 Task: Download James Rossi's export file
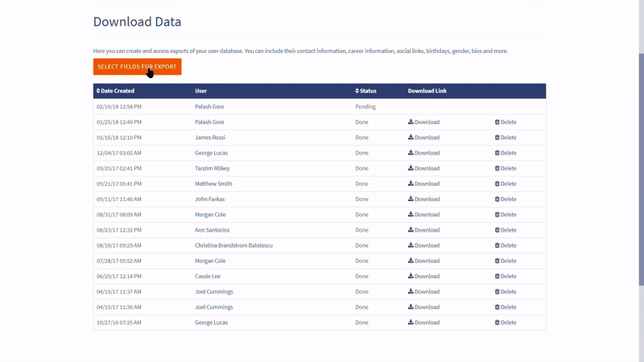(423, 138)
